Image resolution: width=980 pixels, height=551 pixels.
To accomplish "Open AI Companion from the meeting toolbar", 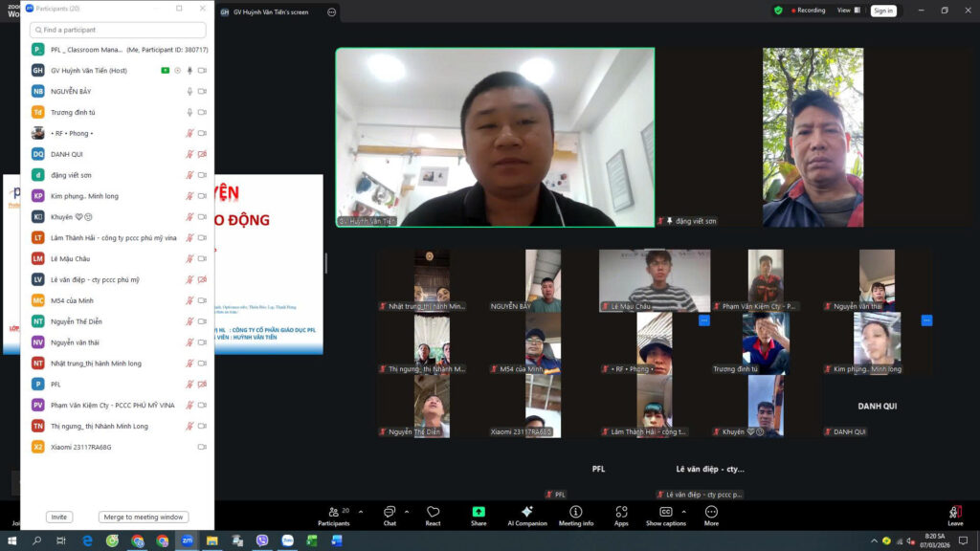I will (x=526, y=513).
